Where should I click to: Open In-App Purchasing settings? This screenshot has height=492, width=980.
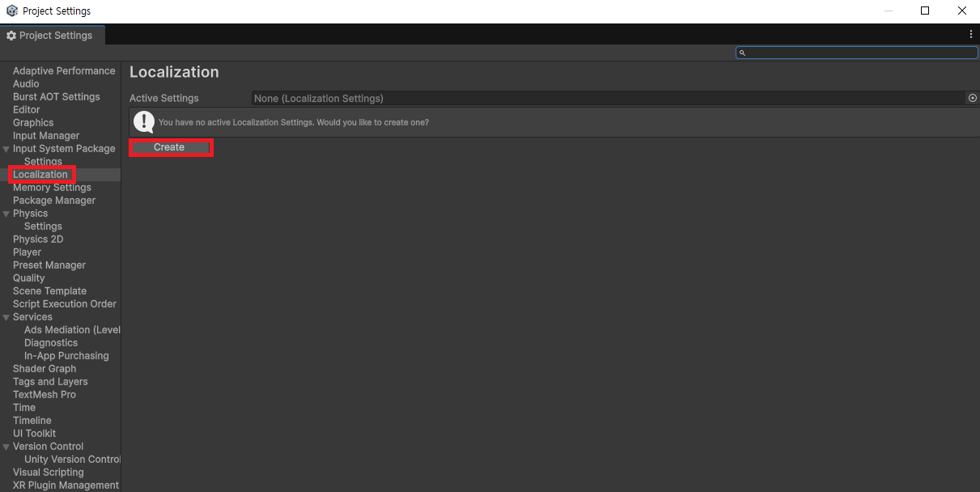pos(66,356)
